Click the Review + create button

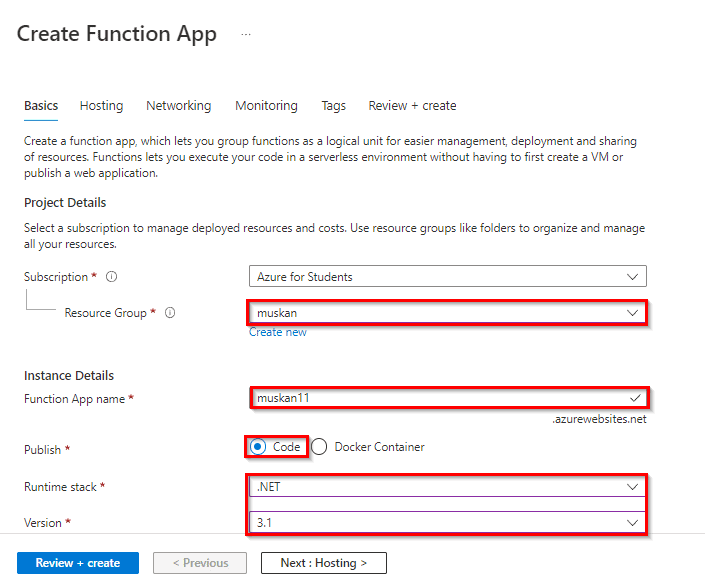78,563
